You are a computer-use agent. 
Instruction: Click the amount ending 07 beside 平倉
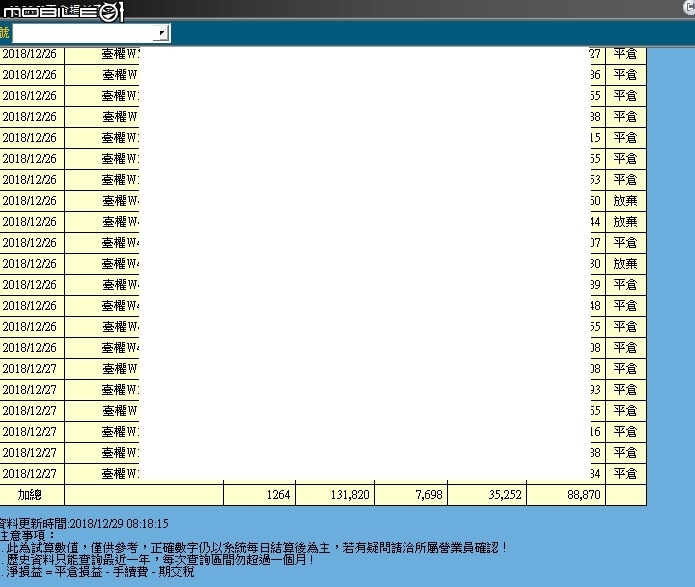596,243
